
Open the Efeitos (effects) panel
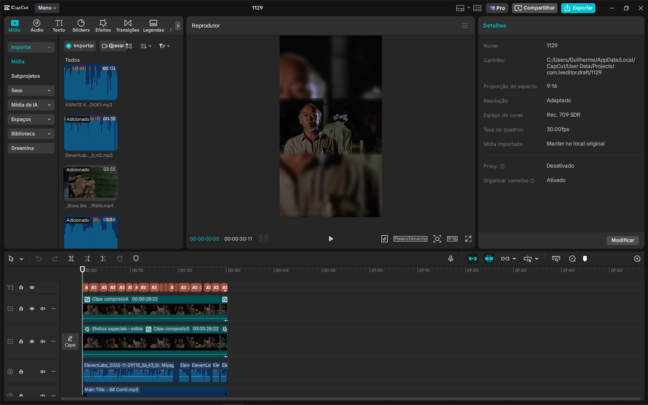103,25
